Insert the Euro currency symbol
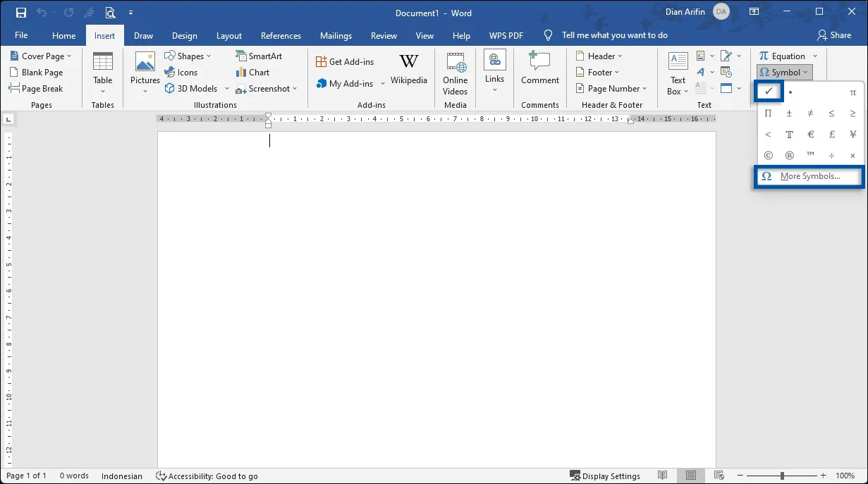Viewport: 868px width, 484px height. point(811,134)
